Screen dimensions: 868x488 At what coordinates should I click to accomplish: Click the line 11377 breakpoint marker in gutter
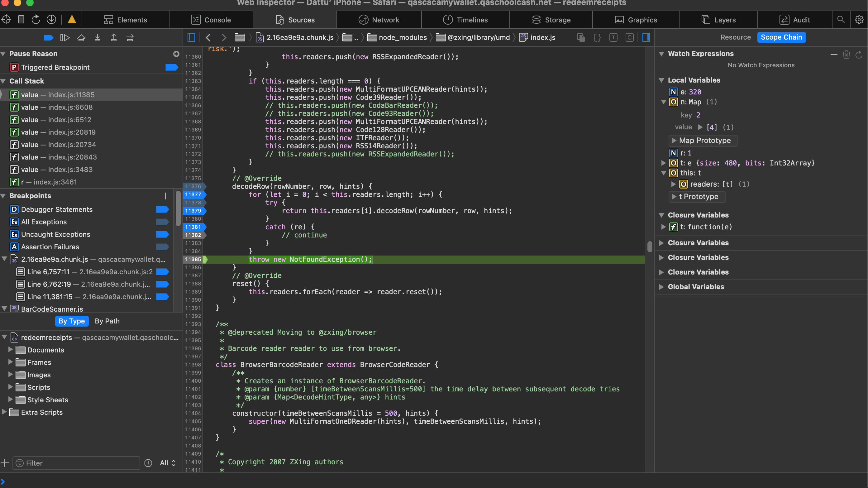click(x=194, y=194)
